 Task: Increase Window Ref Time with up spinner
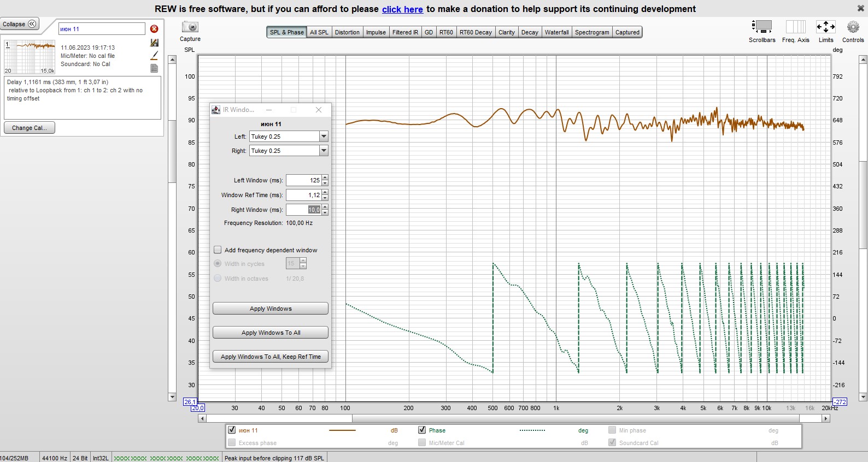pos(325,192)
